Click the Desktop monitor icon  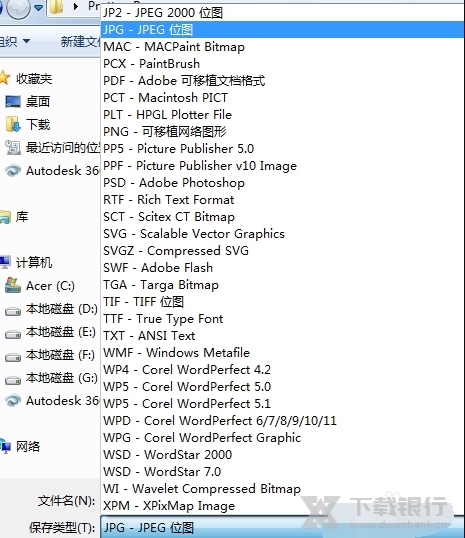pyautogui.click(x=13, y=102)
